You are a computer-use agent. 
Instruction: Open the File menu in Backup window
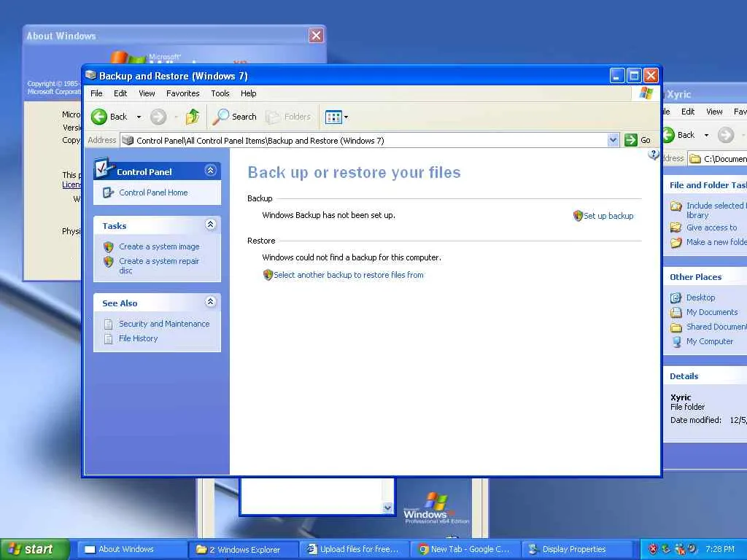coord(97,93)
